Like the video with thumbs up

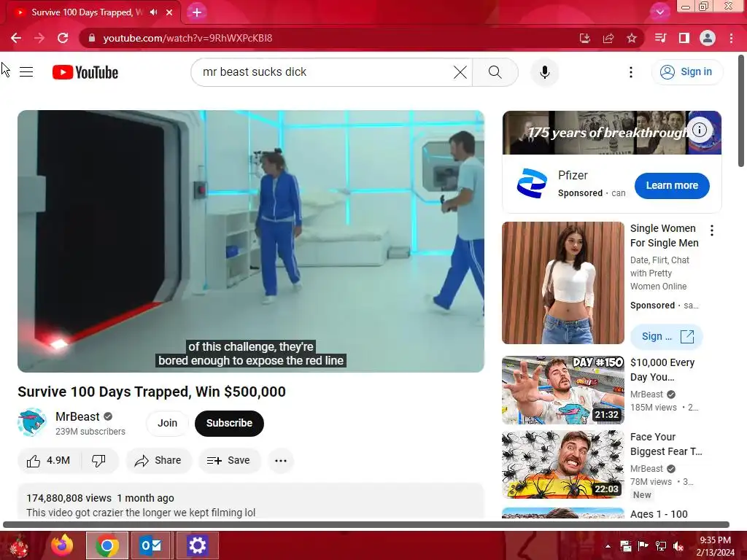(x=49, y=461)
